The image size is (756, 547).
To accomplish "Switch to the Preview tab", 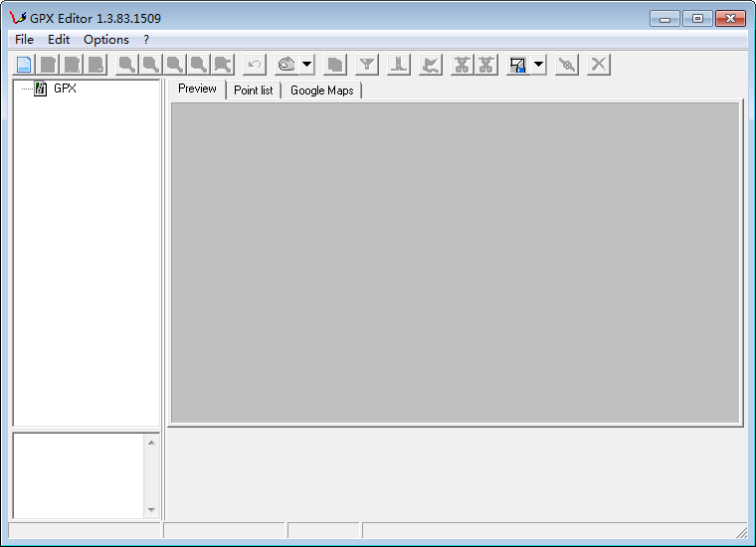I will pyautogui.click(x=197, y=89).
